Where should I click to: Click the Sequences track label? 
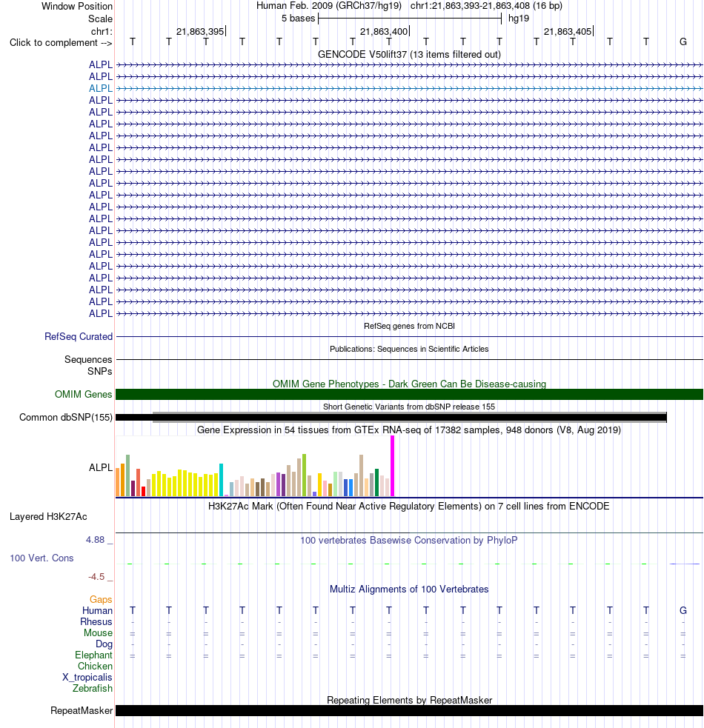[88, 360]
